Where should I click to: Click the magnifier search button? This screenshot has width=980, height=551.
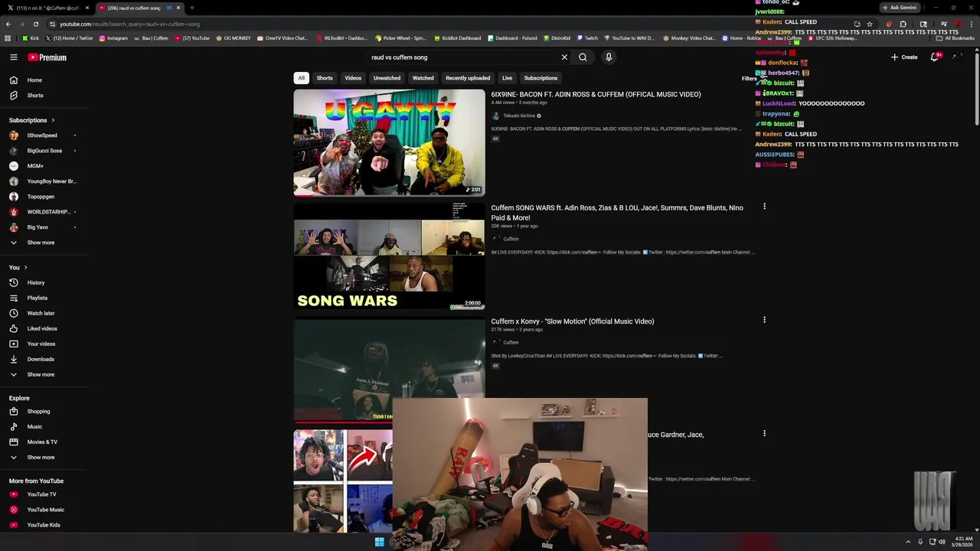583,57
